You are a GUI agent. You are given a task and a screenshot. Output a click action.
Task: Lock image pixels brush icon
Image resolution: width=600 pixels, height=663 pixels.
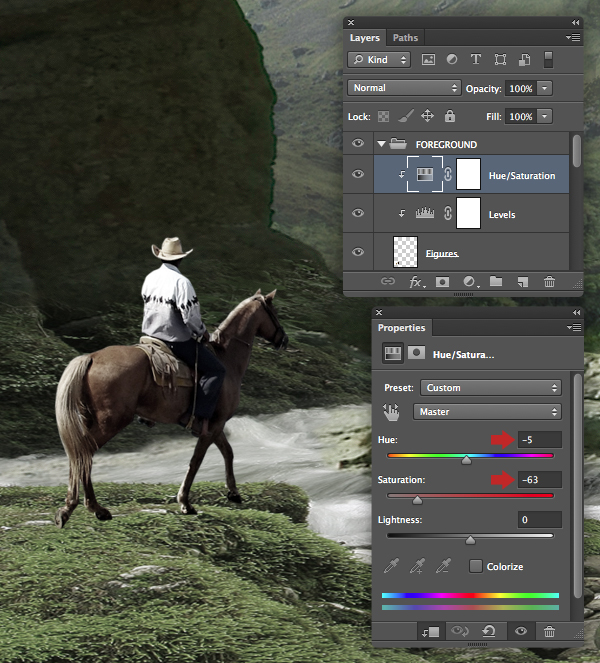[405, 116]
